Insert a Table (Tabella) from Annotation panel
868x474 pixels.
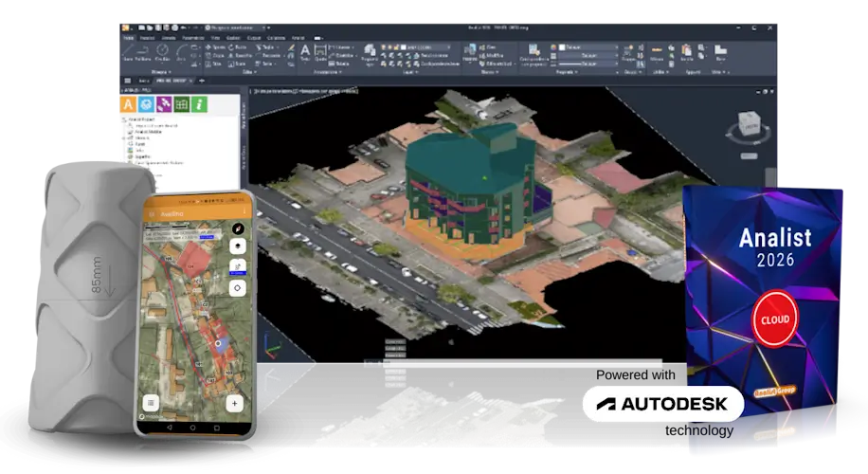coord(340,64)
